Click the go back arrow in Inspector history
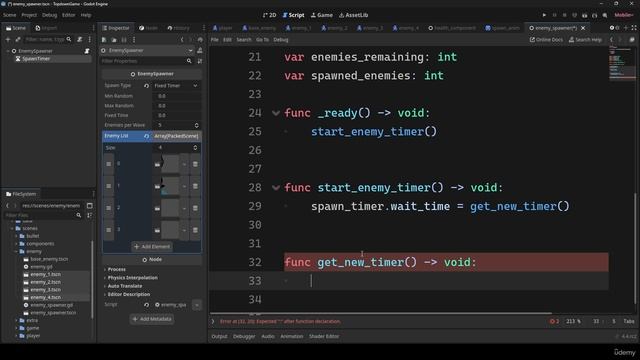Screen dimensions: 640x360 click(182, 40)
